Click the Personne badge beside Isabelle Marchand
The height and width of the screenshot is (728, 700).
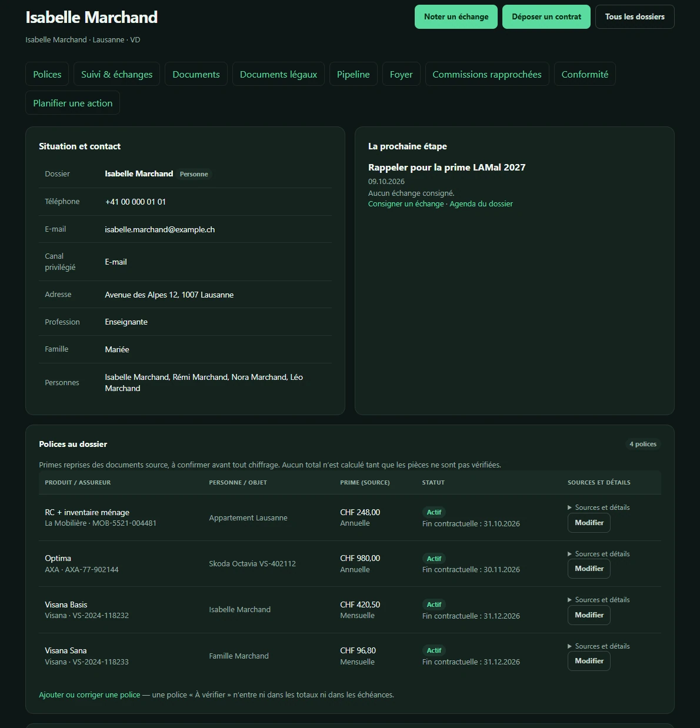pyautogui.click(x=194, y=174)
